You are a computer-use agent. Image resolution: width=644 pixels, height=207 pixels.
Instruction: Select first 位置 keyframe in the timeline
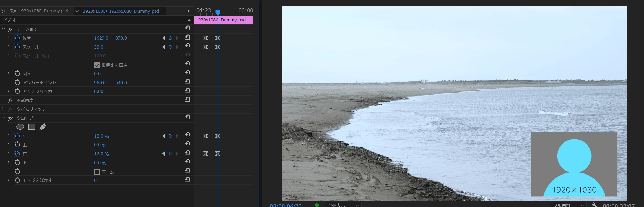[x=206, y=38]
